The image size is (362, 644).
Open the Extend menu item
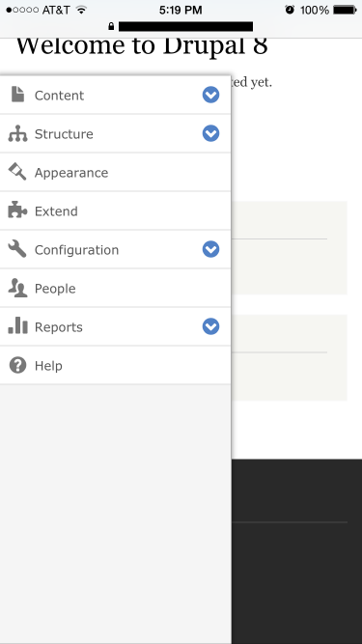coord(115,210)
